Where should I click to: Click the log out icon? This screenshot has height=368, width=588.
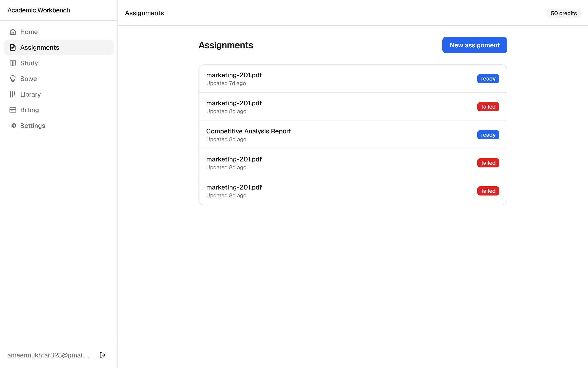(102, 355)
